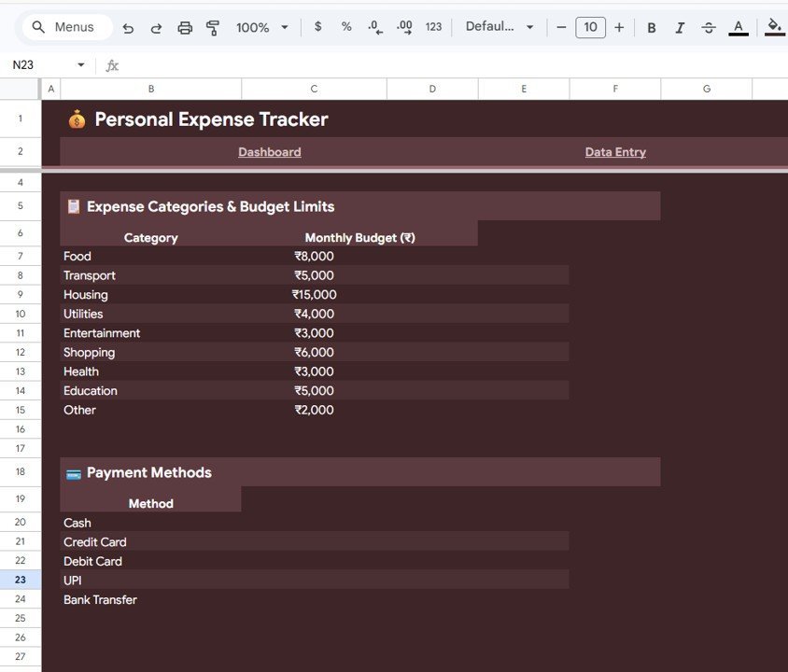Toggle italic formatting
The height and width of the screenshot is (672, 788).
pos(680,28)
